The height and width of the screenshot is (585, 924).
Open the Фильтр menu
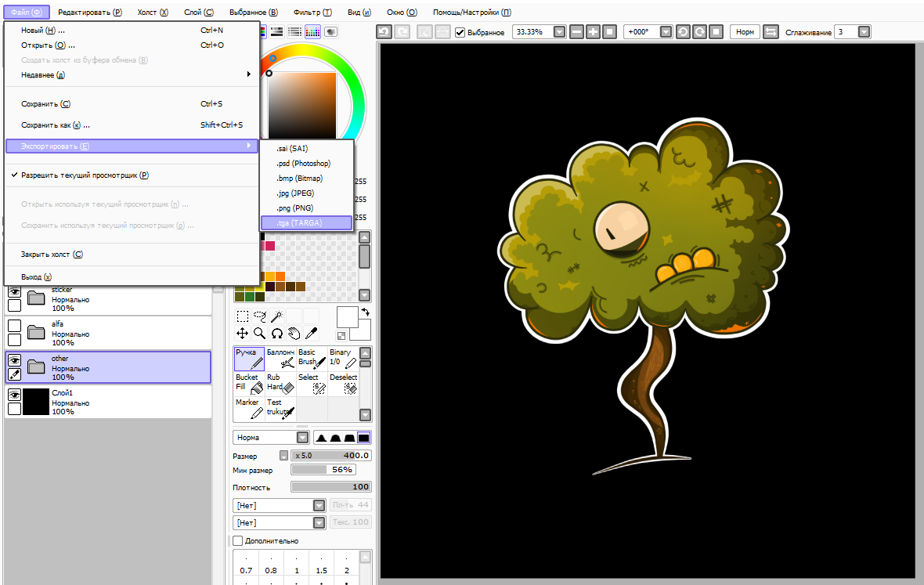click(x=312, y=13)
